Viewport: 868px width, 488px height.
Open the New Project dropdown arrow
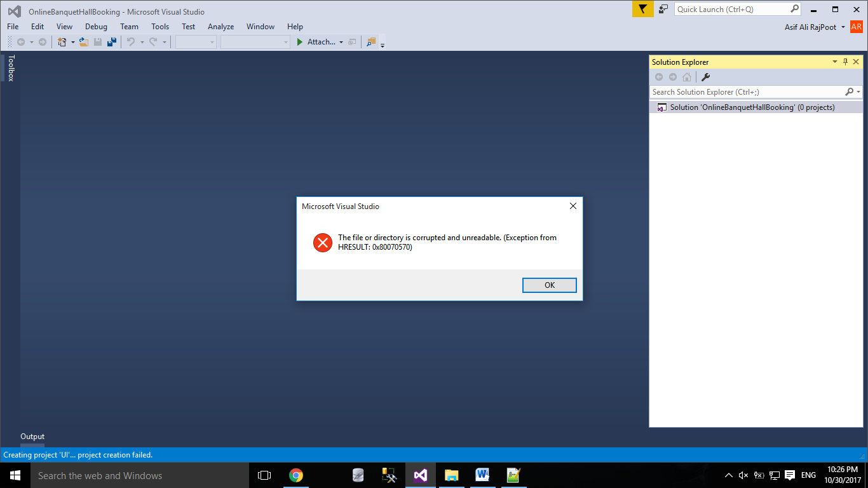(x=72, y=43)
